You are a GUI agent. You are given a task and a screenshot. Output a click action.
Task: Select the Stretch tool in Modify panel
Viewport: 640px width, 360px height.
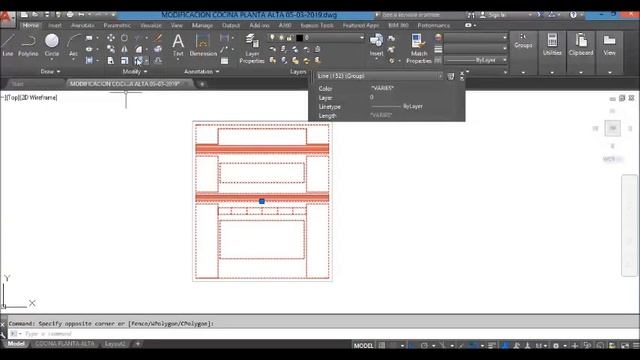point(111,61)
